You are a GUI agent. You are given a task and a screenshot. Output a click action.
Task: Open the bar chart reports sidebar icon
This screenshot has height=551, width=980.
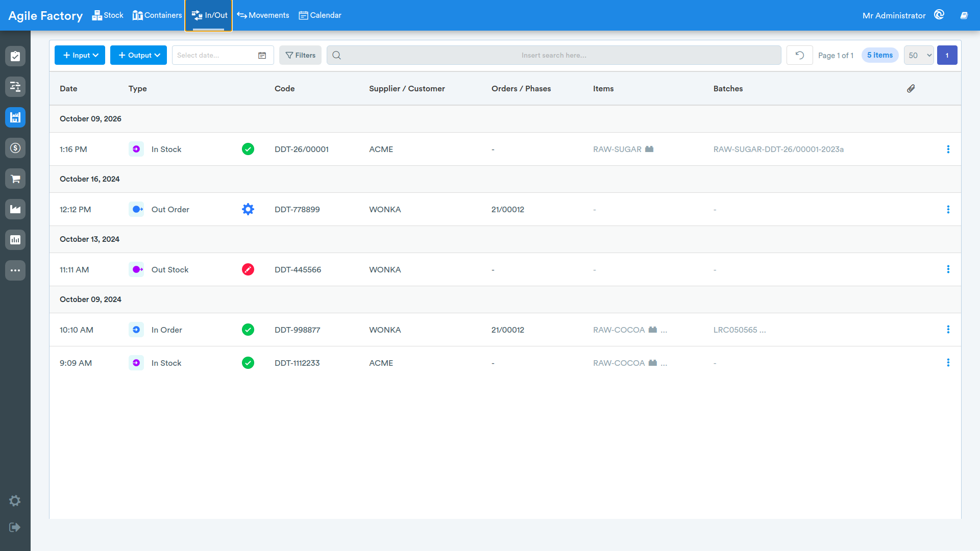point(15,240)
